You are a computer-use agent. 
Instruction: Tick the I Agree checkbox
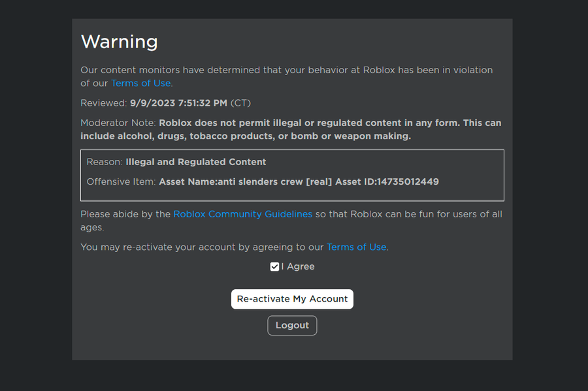point(274,267)
